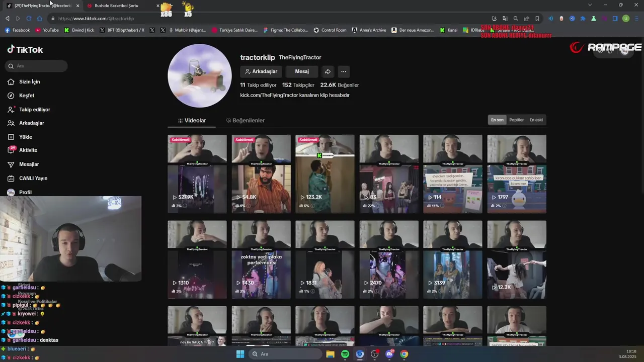Open the 114 views video thumbnail
644x362 pixels.
click(x=453, y=174)
